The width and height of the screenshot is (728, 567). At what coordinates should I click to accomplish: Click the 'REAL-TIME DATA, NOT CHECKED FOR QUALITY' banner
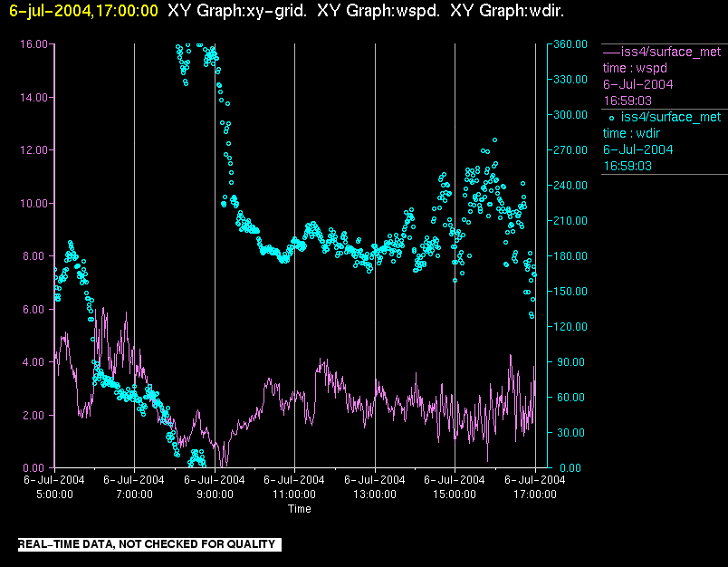point(149,544)
